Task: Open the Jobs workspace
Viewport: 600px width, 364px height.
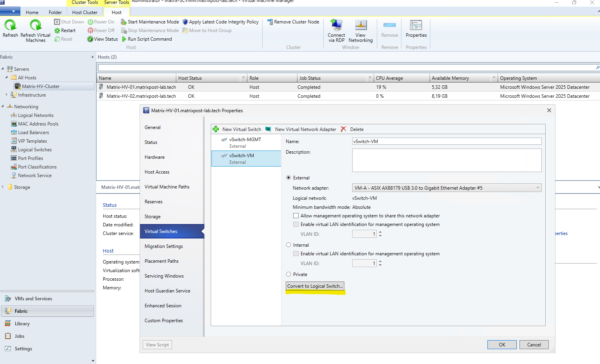Action: 47,336
